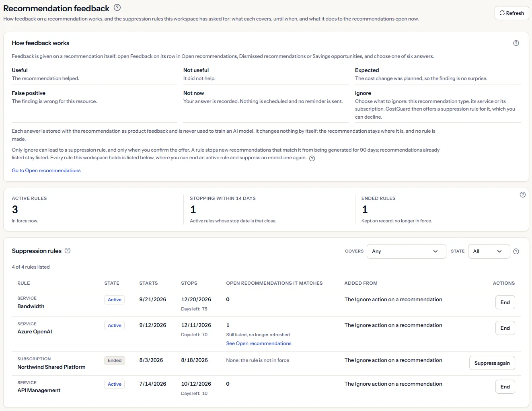Click the Not useful feedback heading

(x=196, y=70)
